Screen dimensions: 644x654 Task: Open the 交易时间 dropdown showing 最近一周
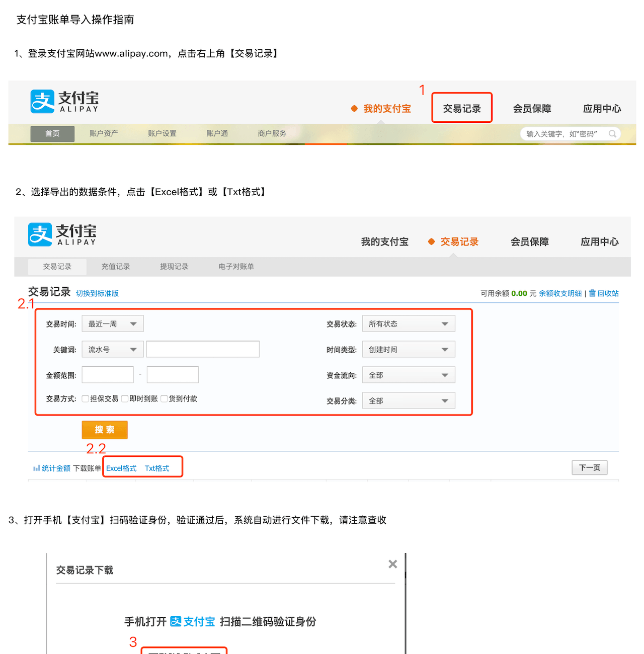pyautogui.click(x=113, y=324)
